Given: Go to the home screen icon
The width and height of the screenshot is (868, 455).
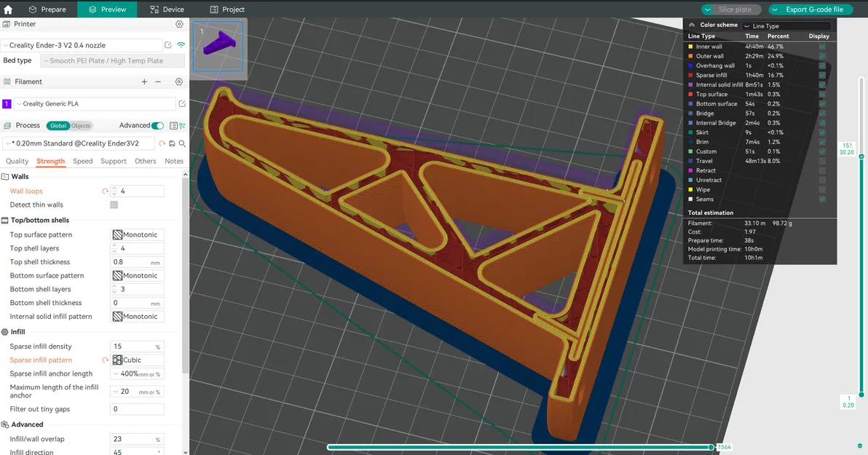Looking at the screenshot, I should pos(8,9).
